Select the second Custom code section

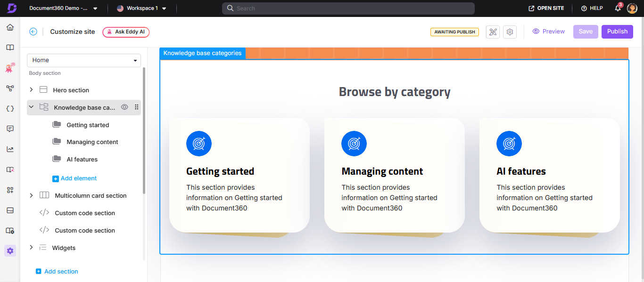click(84, 230)
